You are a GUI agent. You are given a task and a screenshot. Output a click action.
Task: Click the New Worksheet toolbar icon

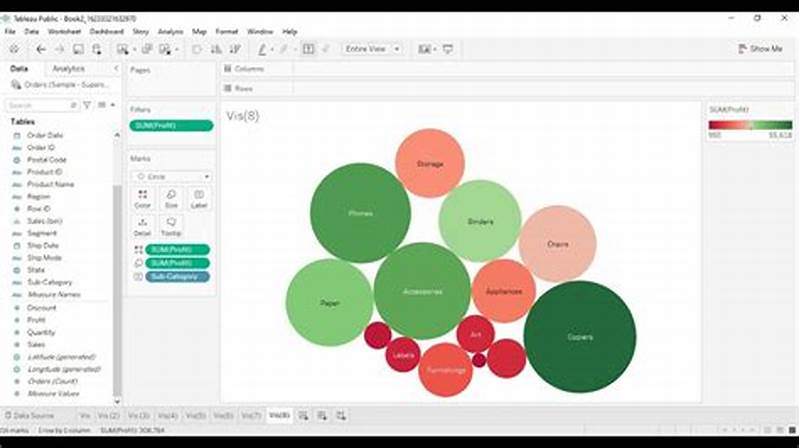tap(122, 49)
